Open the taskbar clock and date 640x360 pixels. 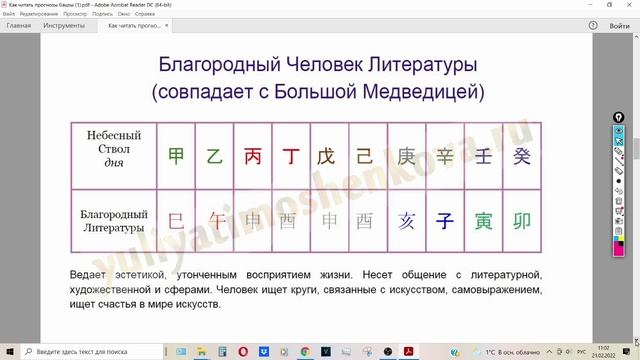[604, 351]
